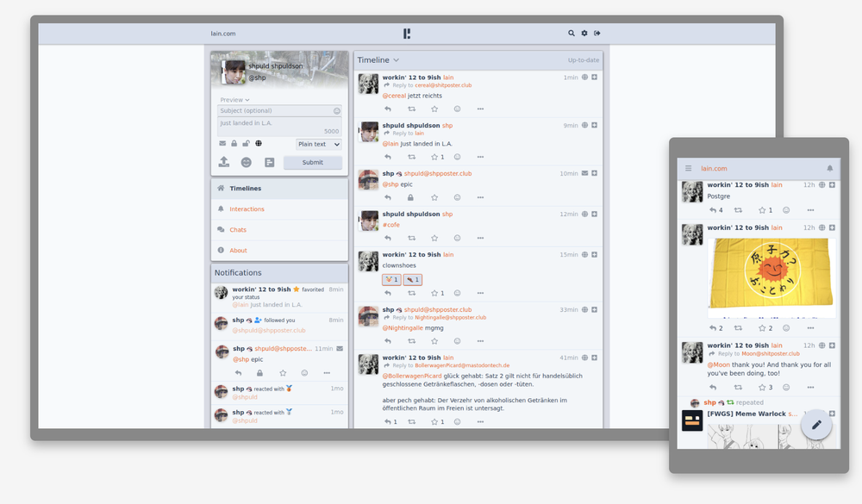This screenshot has width=862, height=504.
Task: Open more options on '@shp epic' notification
Action: 327,373
